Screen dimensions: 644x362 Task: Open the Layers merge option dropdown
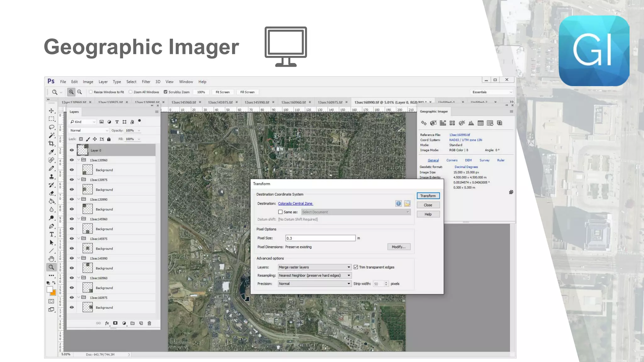click(314, 267)
